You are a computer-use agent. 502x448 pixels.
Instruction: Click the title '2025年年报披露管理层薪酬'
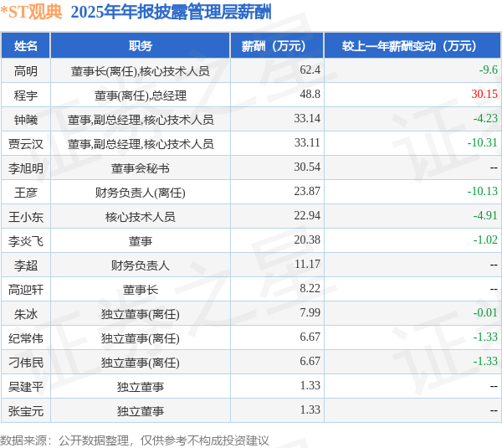click(171, 13)
